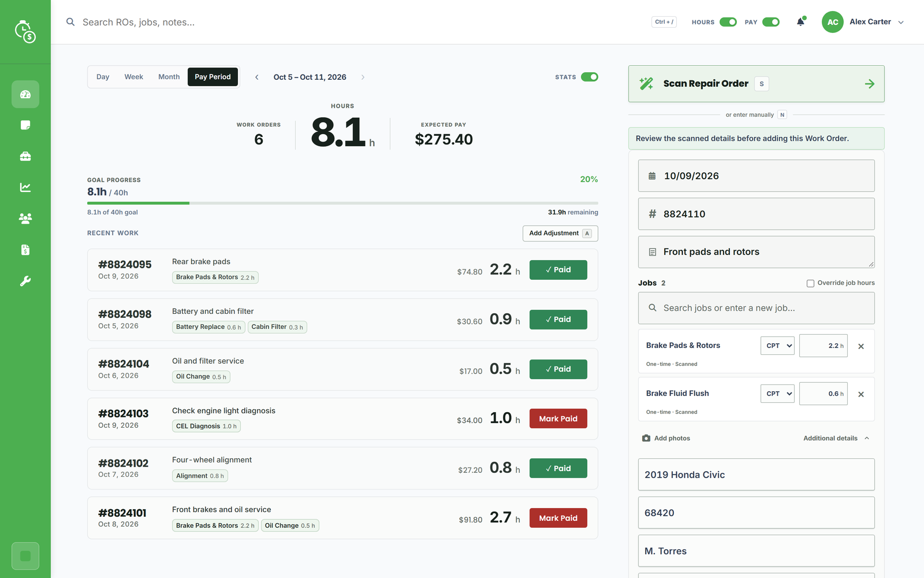Open the invoice document sidebar icon
Image resolution: width=924 pixels, height=578 pixels.
pos(25,250)
